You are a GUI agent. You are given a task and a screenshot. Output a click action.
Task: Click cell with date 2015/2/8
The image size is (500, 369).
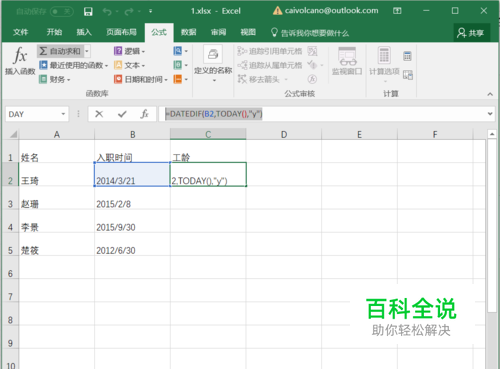click(x=132, y=198)
